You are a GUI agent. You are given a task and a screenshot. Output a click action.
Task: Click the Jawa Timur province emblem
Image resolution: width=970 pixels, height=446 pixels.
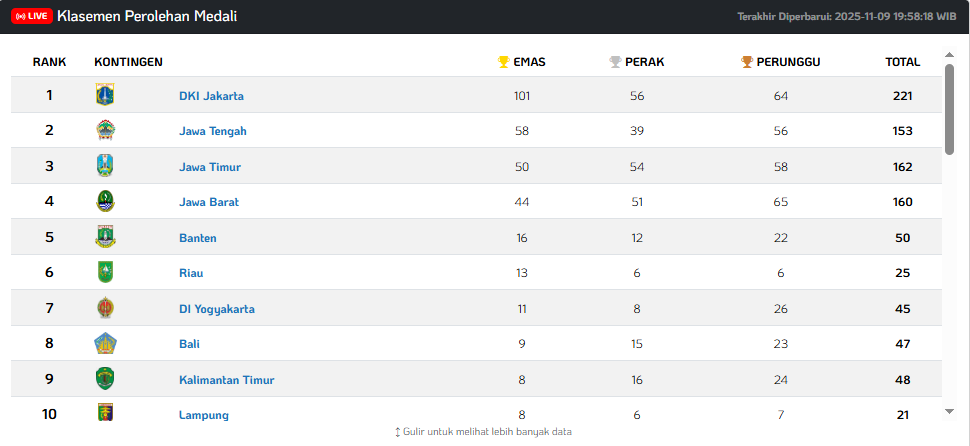[x=105, y=166]
